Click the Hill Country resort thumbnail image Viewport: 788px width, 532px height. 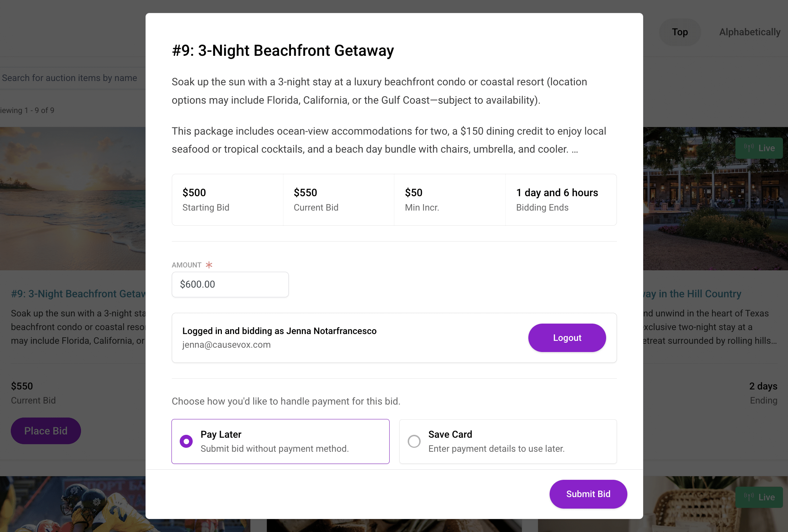point(716,198)
